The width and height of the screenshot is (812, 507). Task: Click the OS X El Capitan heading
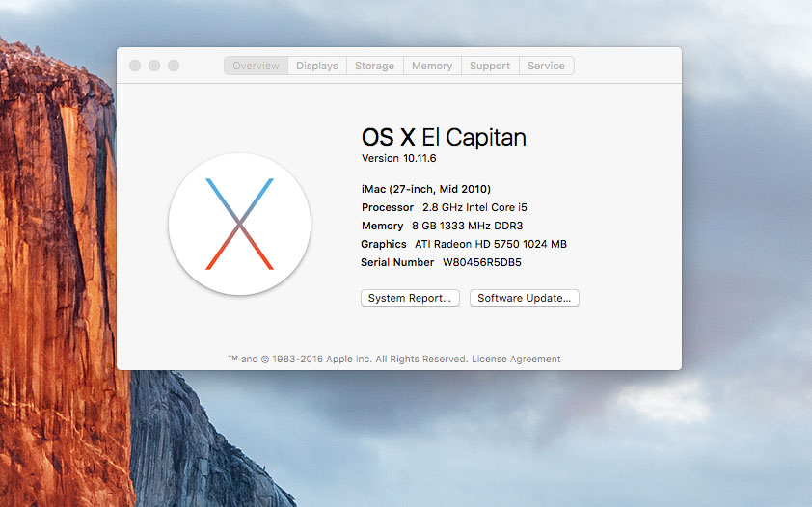pos(444,137)
